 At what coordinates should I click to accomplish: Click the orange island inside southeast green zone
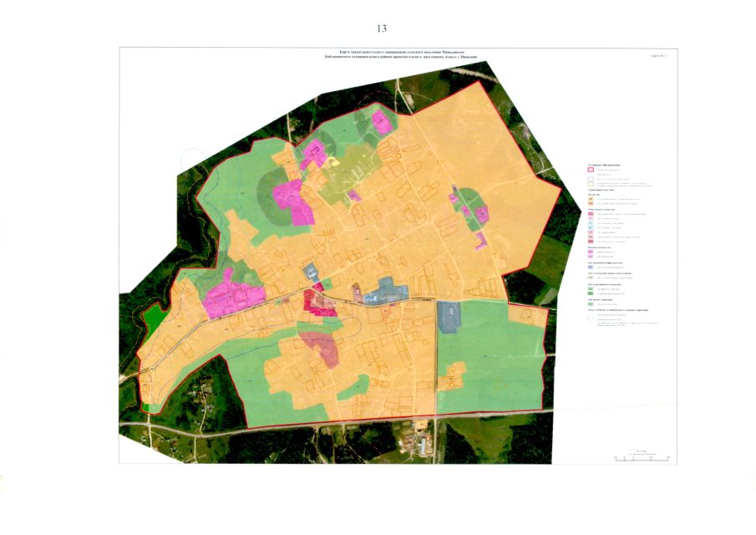point(454,375)
